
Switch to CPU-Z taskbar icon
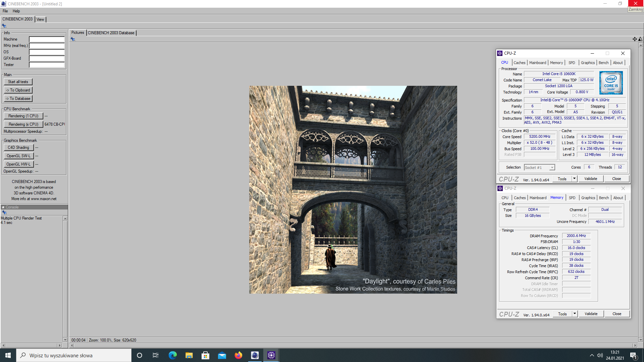tap(271, 355)
